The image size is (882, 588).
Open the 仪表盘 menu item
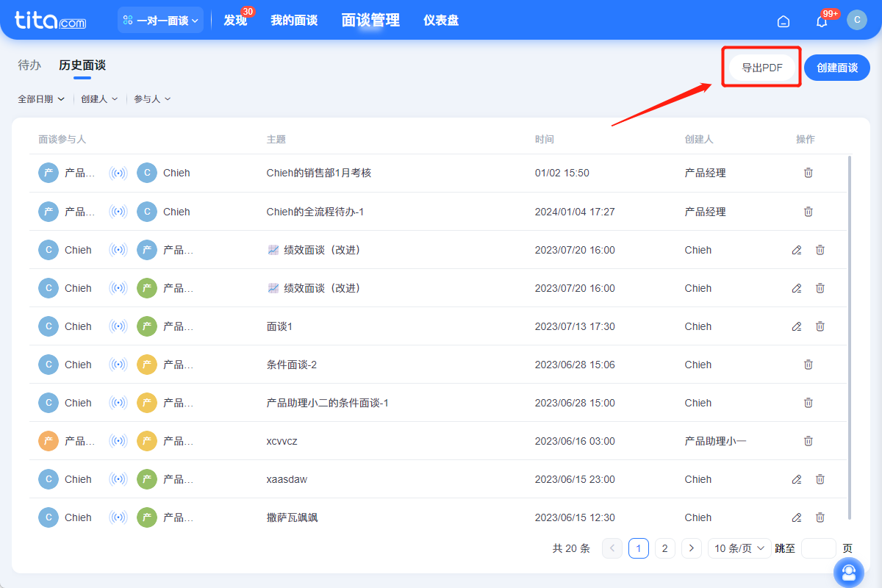(440, 21)
